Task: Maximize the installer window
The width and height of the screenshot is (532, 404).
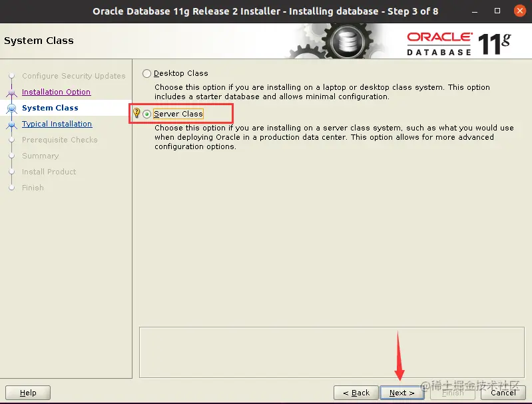Action: [497, 11]
